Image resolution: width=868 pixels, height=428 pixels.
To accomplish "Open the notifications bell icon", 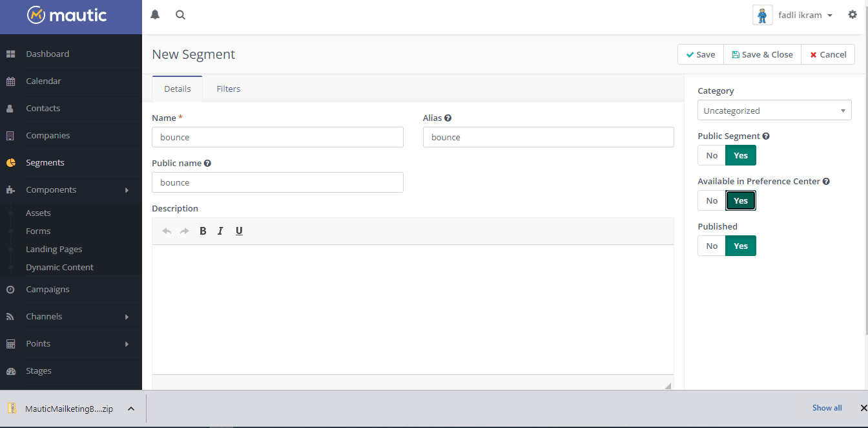I will [155, 15].
